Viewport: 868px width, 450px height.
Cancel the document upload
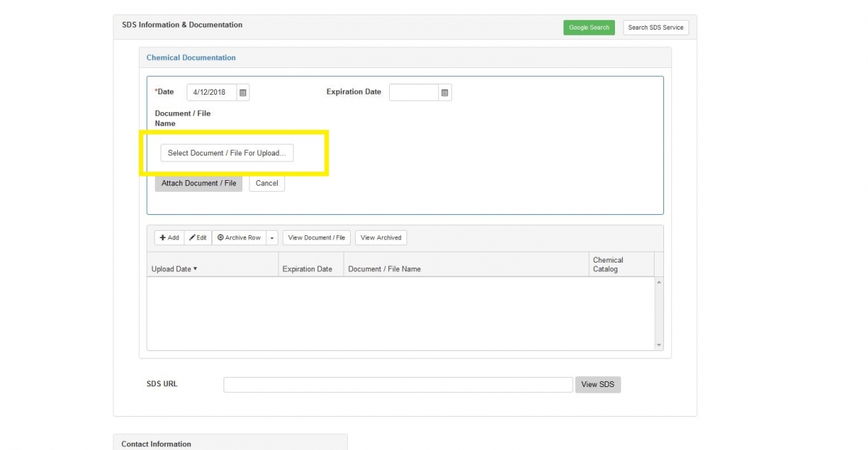point(266,182)
